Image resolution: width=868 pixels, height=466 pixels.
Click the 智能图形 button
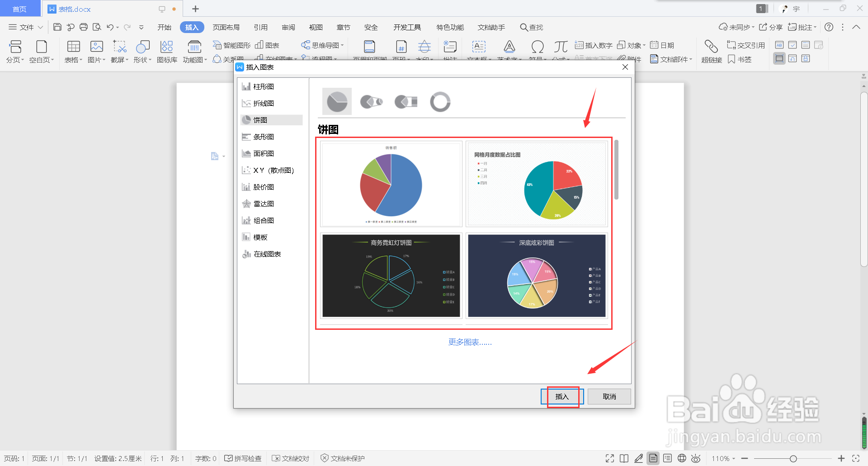click(231, 45)
